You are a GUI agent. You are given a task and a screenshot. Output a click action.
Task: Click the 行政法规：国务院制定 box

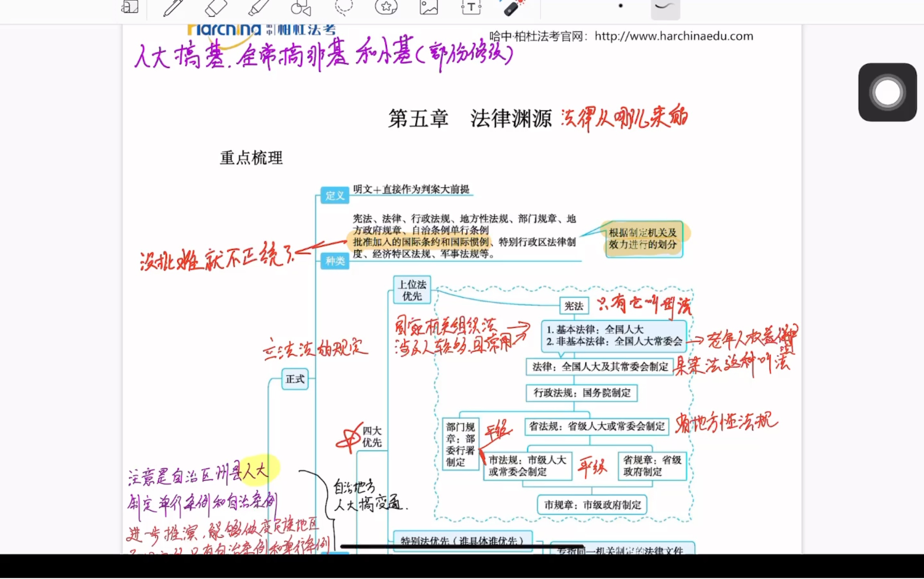coord(582,393)
